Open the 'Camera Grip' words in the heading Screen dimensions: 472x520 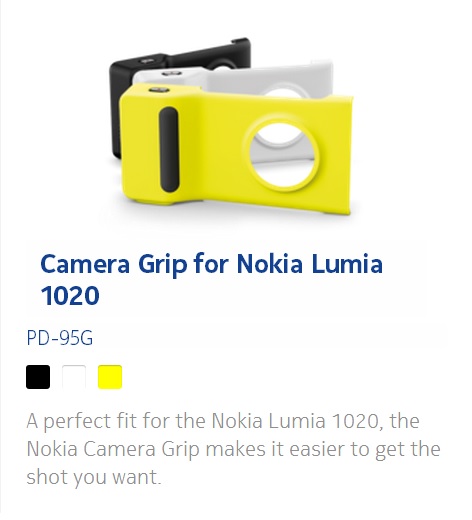(x=114, y=264)
